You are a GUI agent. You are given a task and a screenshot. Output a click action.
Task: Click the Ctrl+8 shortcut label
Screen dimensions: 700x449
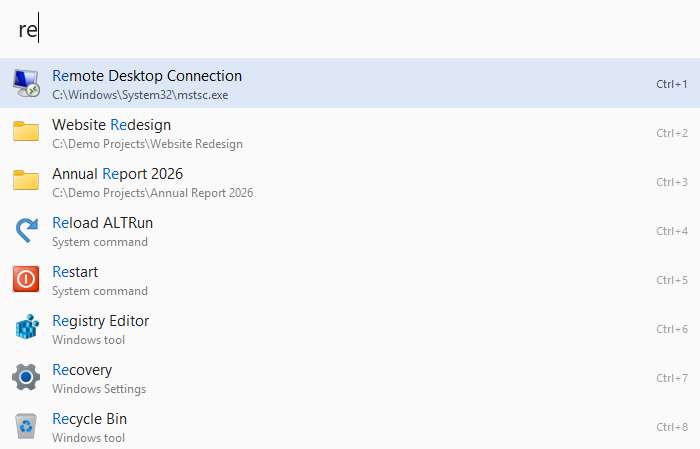tap(672, 427)
